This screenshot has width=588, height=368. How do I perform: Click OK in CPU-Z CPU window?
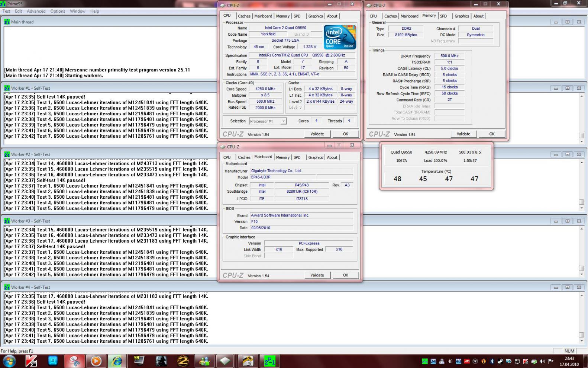click(x=346, y=134)
